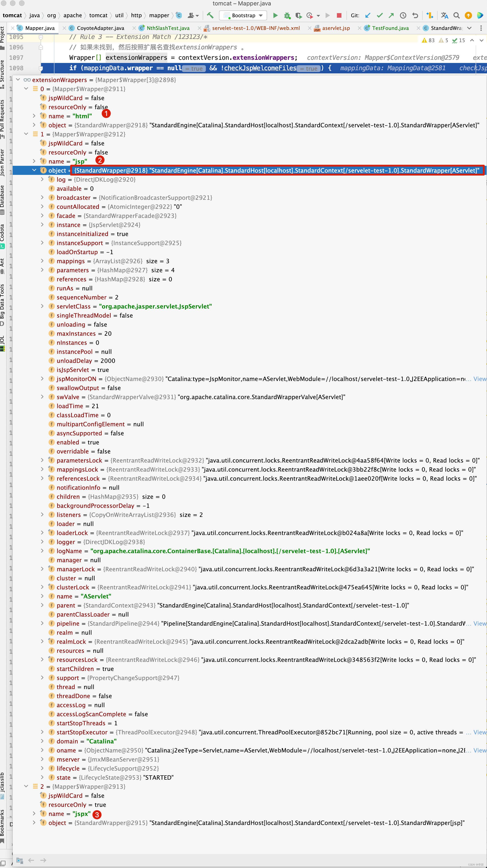487x868 pixels.
Task: Collapse the extensionWrappers root node
Action: tap(18, 80)
